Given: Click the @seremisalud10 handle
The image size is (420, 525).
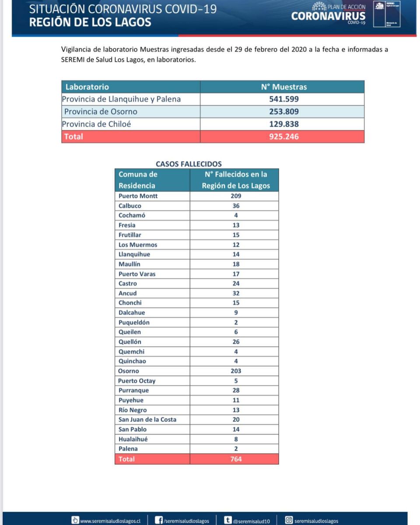Looking at the screenshot, I should [x=251, y=521].
